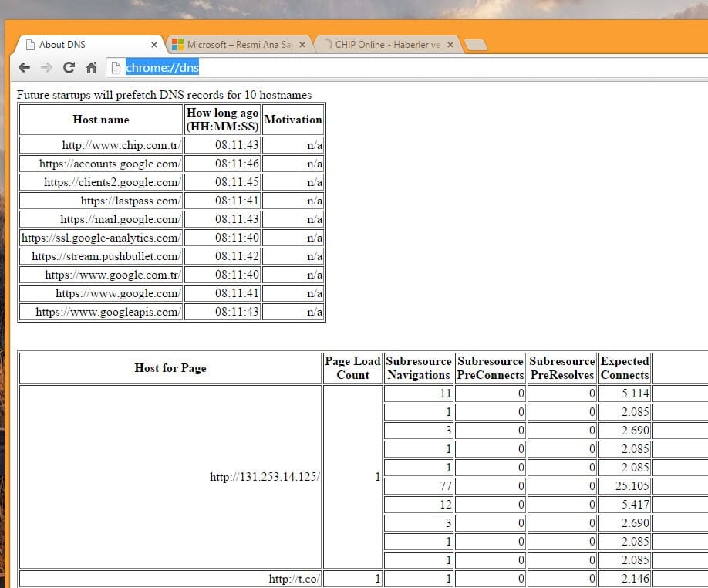Switch to the CHIP Online - Haberler tab
The image size is (708, 588).
pos(387,44)
